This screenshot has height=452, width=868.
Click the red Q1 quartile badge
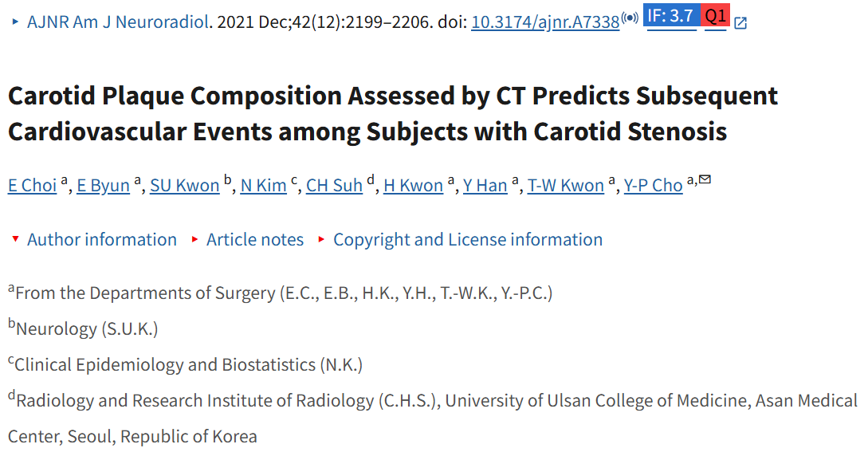click(x=715, y=15)
